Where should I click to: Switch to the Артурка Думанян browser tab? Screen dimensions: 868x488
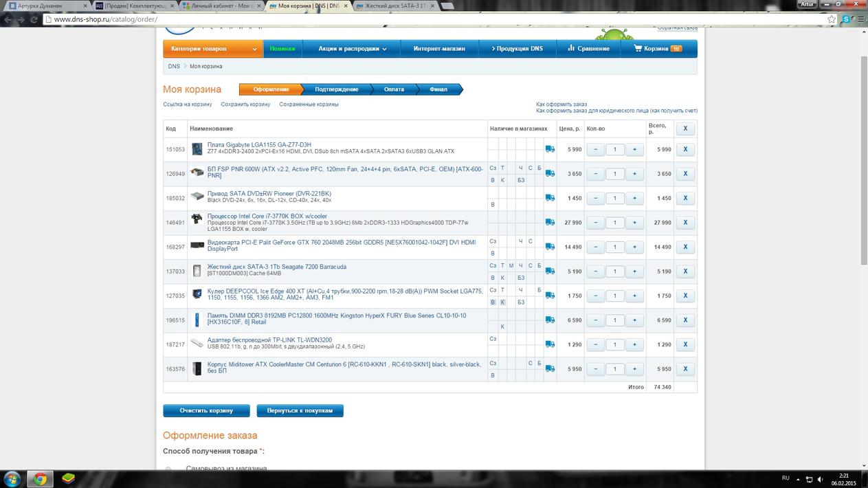pos(45,5)
